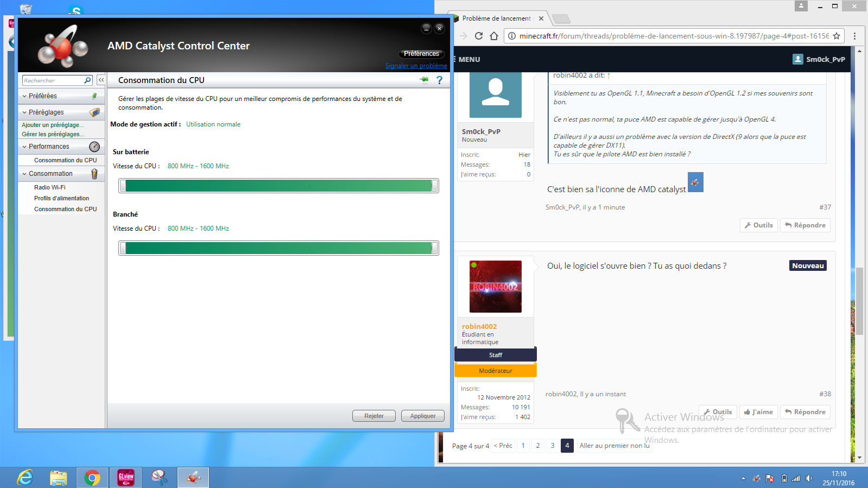Open the Chrome three-dot menu
The image size is (868, 488).
coord(854,36)
